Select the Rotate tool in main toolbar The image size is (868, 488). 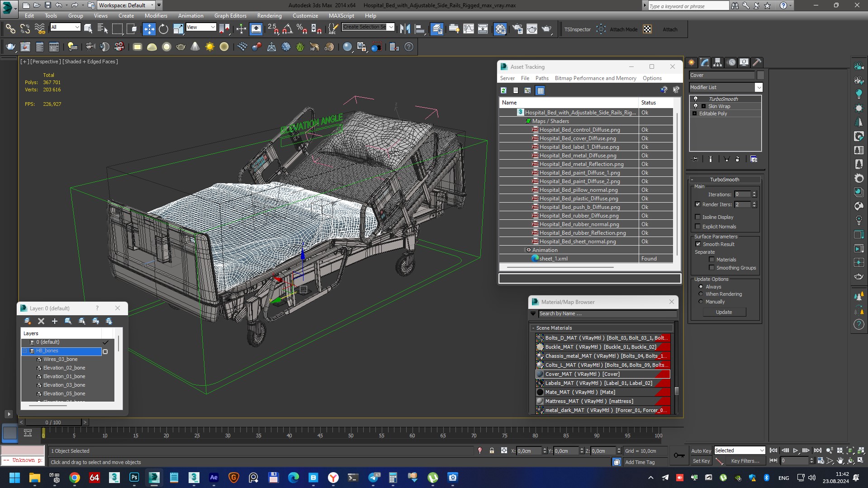click(163, 29)
